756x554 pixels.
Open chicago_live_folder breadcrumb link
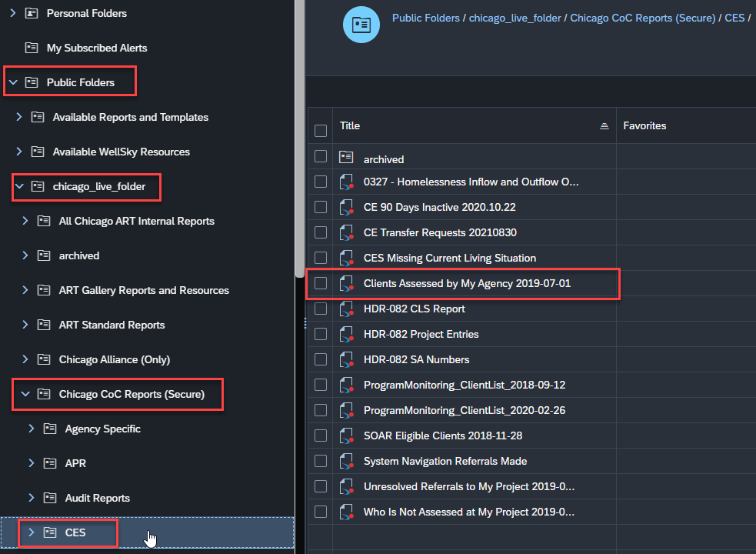click(x=516, y=18)
